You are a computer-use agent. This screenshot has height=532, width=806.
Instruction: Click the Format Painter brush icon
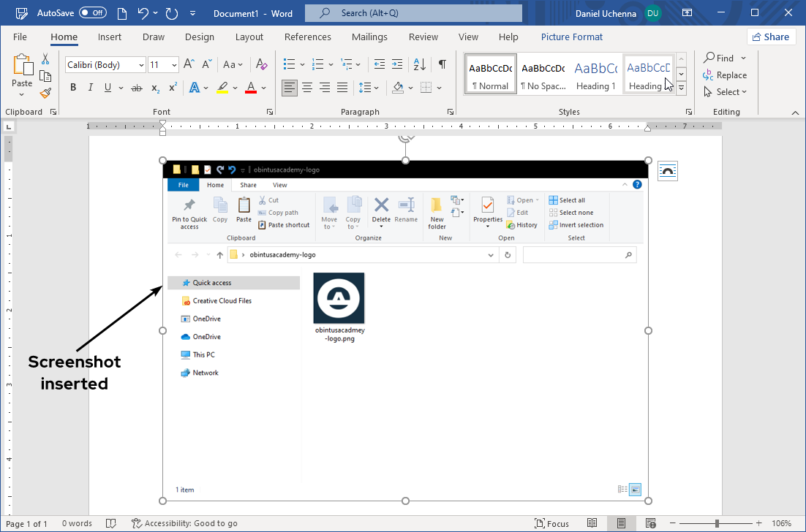click(x=45, y=93)
